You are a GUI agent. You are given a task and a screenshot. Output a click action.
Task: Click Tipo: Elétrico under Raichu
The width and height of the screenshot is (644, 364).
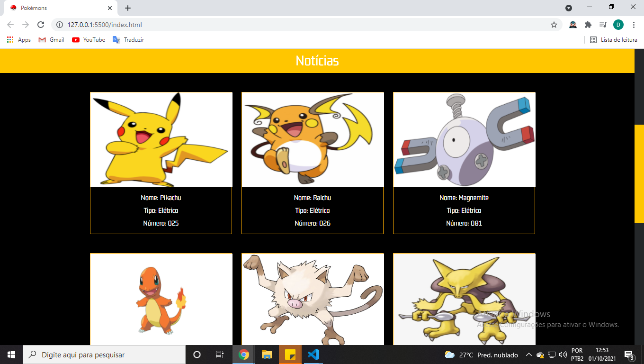pos(313,210)
